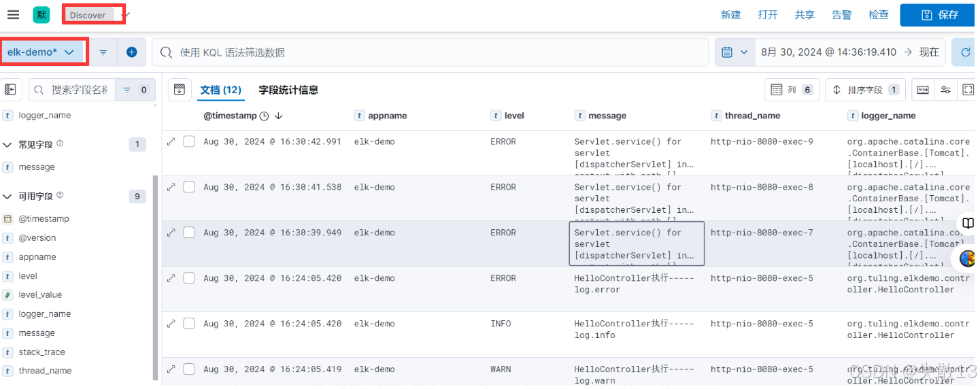
Task: Click info icon next to 可用字段
Action: pos(60,196)
